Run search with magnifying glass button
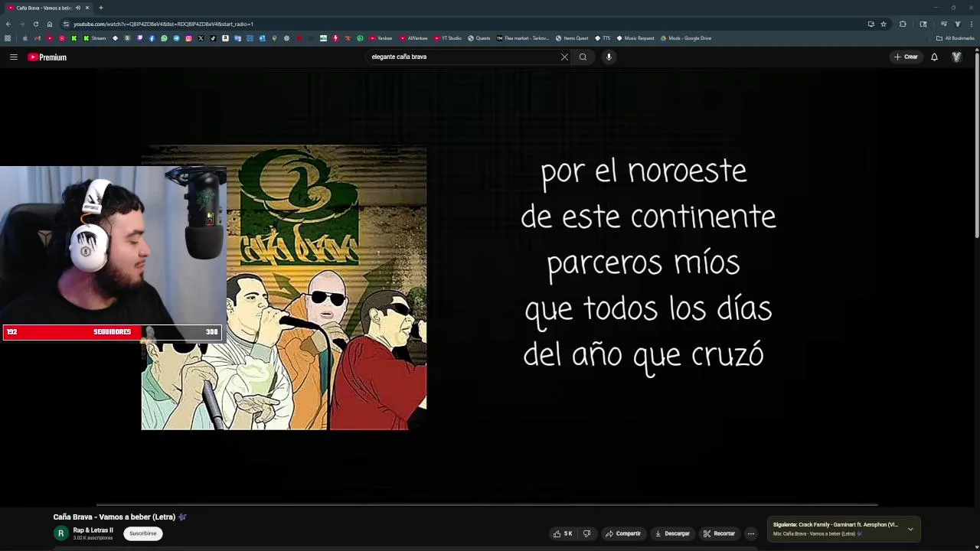 pyautogui.click(x=583, y=57)
